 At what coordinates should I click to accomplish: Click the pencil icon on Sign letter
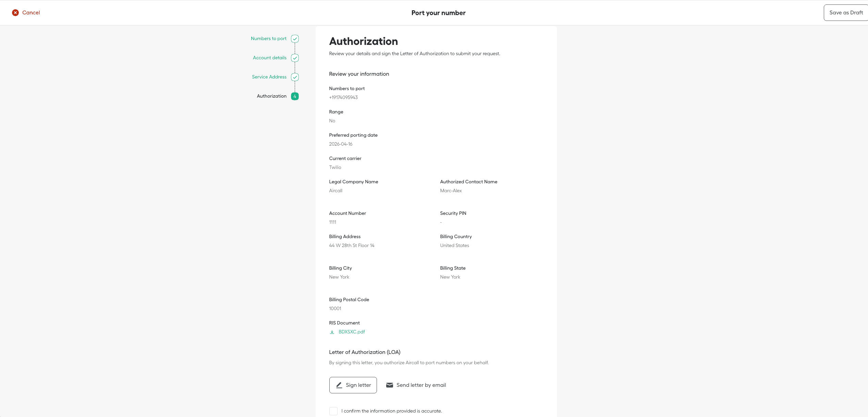click(339, 385)
